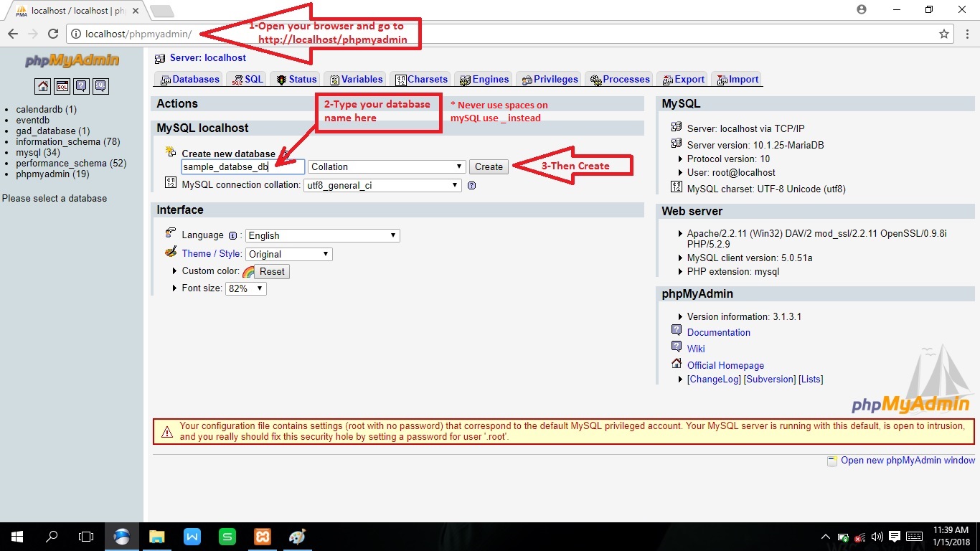Click the Reset button for custom color
980x551 pixels.
coord(272,272)
